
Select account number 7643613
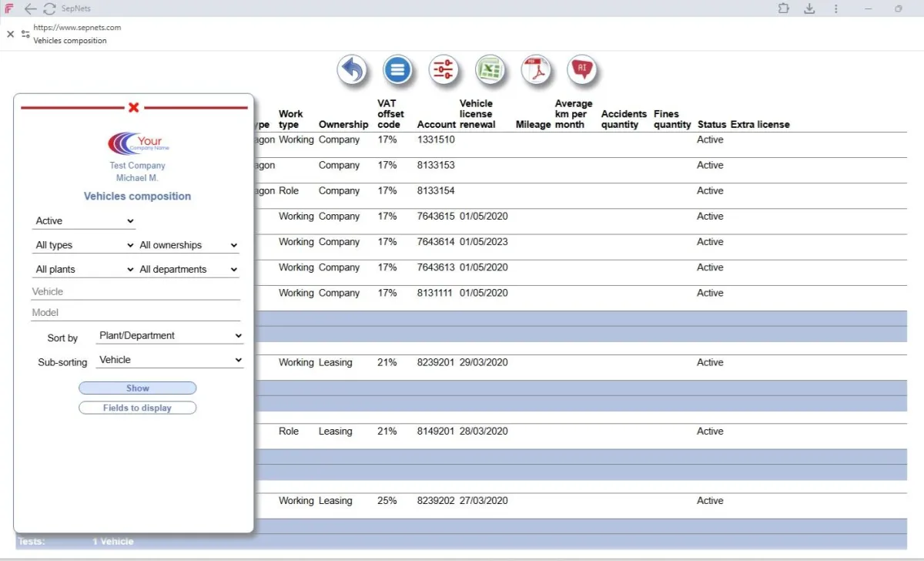point(436,267)
